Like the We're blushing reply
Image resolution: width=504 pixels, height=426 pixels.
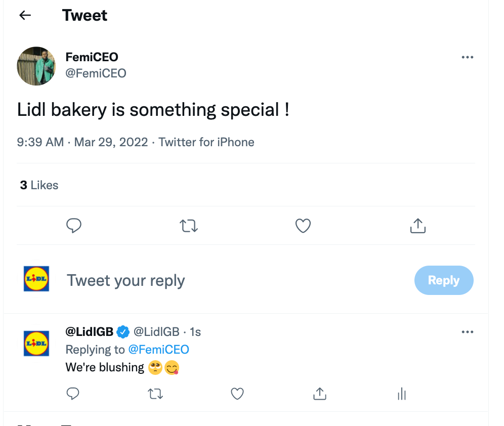[237, 394]
